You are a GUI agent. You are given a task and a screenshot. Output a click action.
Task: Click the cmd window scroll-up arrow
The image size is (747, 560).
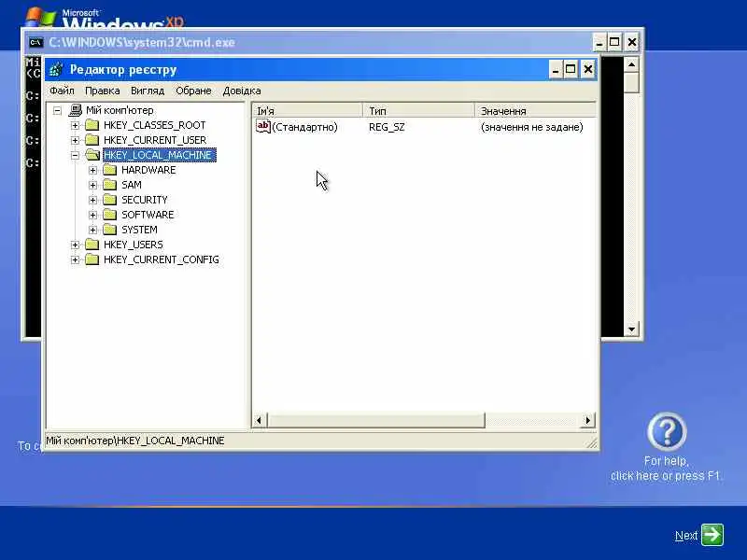point(632,63)
